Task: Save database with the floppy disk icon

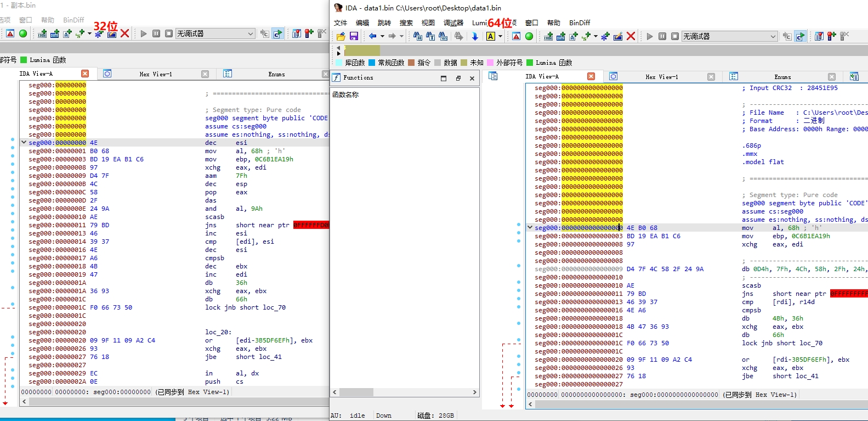Action: point(354,36)
